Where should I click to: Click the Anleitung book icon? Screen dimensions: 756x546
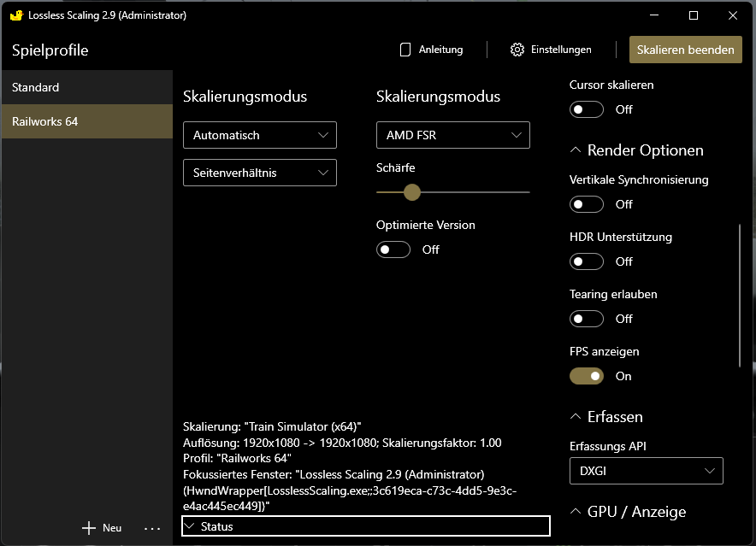pos(405,50)
